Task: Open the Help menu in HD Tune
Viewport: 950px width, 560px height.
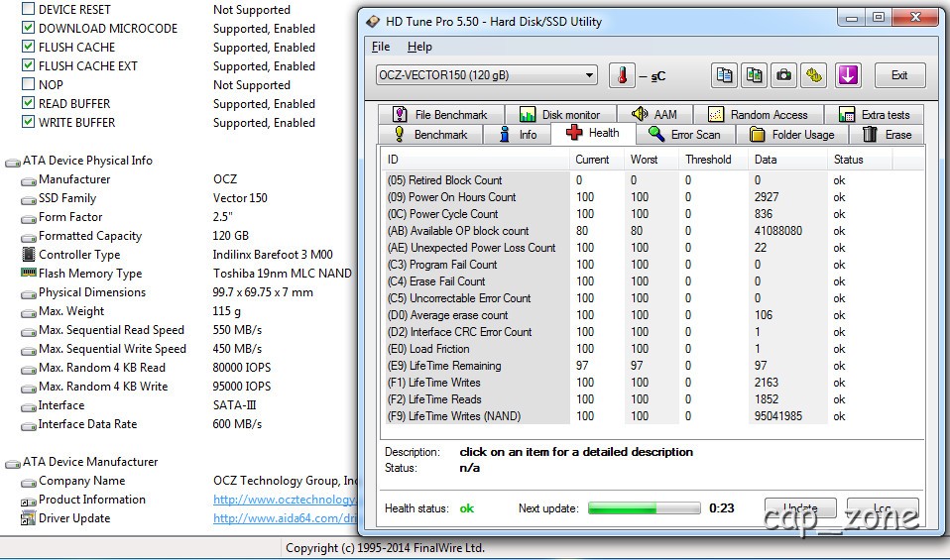Action: tap(419, 47)
